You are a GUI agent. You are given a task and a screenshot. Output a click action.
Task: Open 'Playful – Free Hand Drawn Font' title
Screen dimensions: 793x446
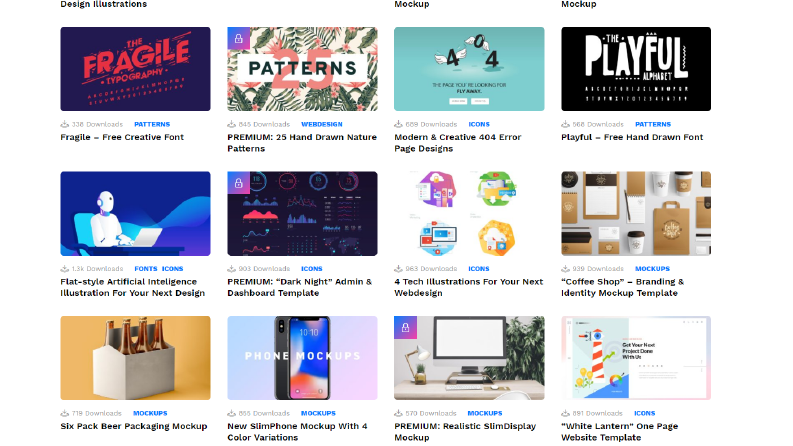(632, 137)
